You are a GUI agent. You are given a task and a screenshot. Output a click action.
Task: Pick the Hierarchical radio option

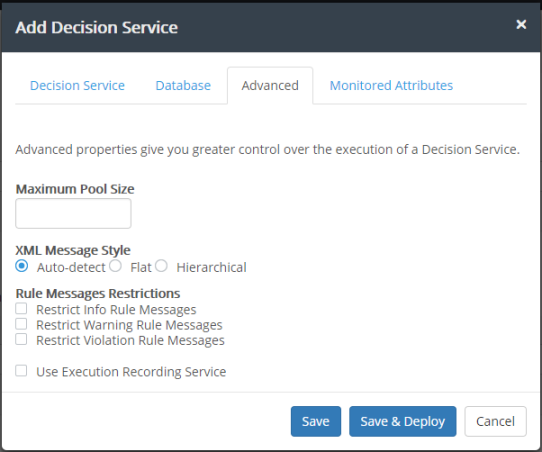click(161, 266)
